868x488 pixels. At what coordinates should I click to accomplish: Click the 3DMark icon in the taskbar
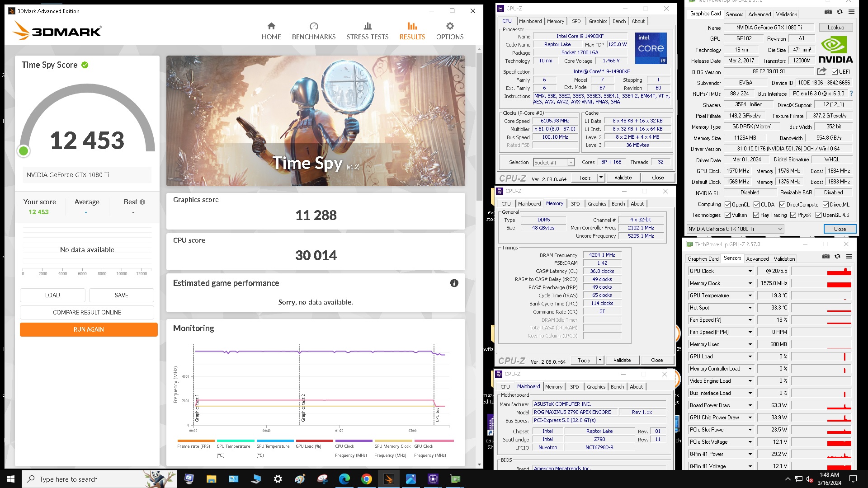coord(388,479)
